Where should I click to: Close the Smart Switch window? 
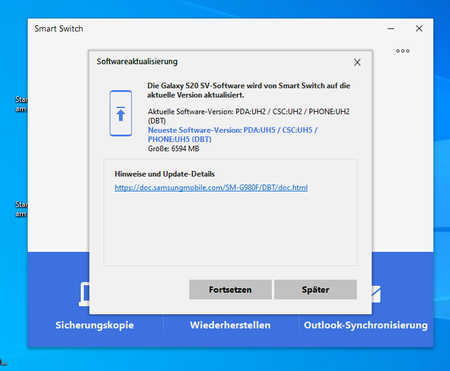coord(419,29)
